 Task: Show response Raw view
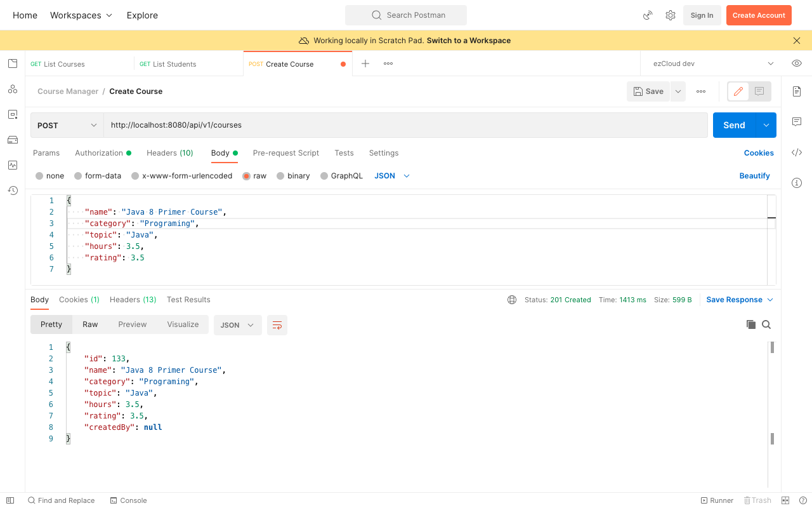point(90,324)
